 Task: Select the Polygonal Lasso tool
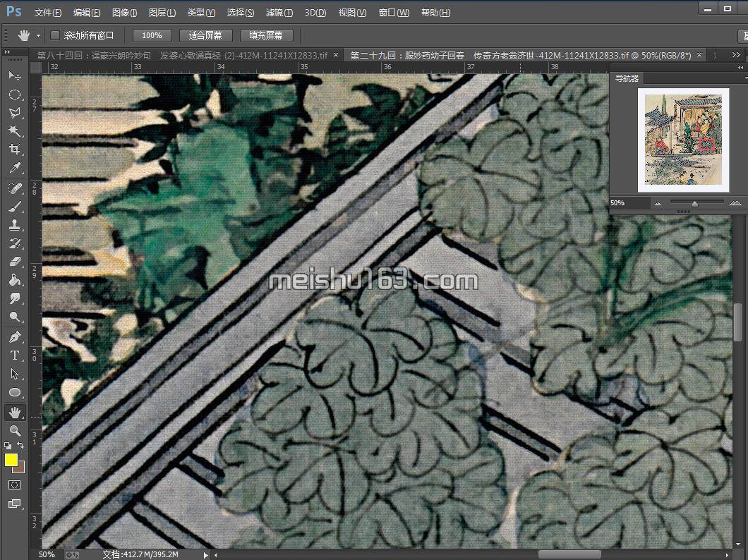click(x=15, y=112)
